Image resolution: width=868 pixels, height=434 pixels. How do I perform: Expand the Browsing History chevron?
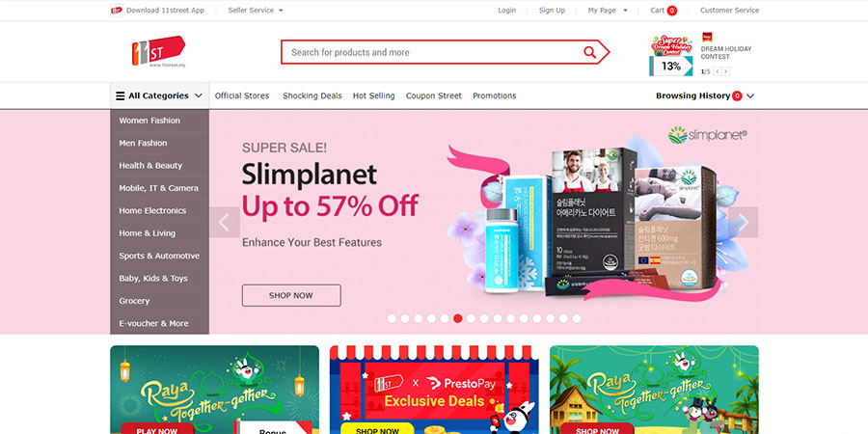pyautogui.click(x=750, y=95)
